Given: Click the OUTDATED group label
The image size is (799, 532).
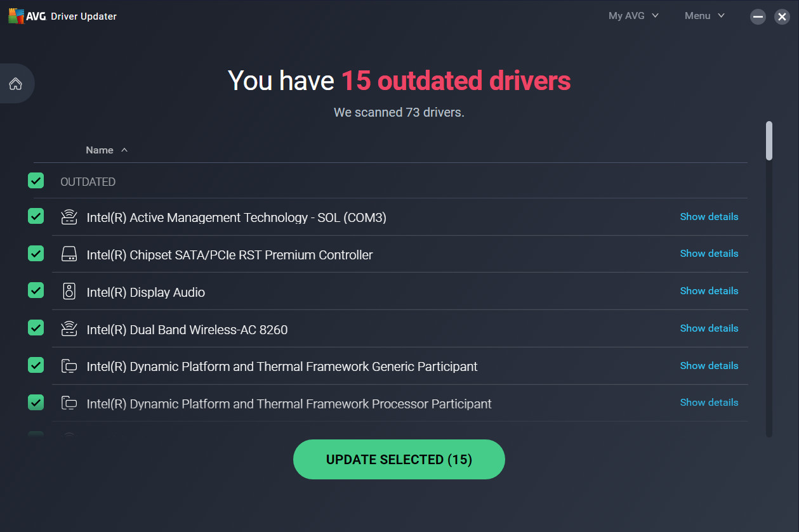Looking at the screenshot, I should click(x=88, y=182).
